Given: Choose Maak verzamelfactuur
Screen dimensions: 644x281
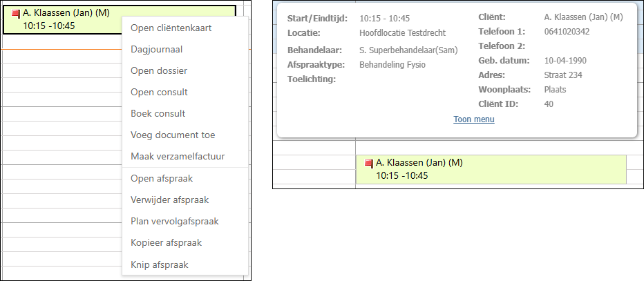Looking at the screenshot, I should pos(177,157).
